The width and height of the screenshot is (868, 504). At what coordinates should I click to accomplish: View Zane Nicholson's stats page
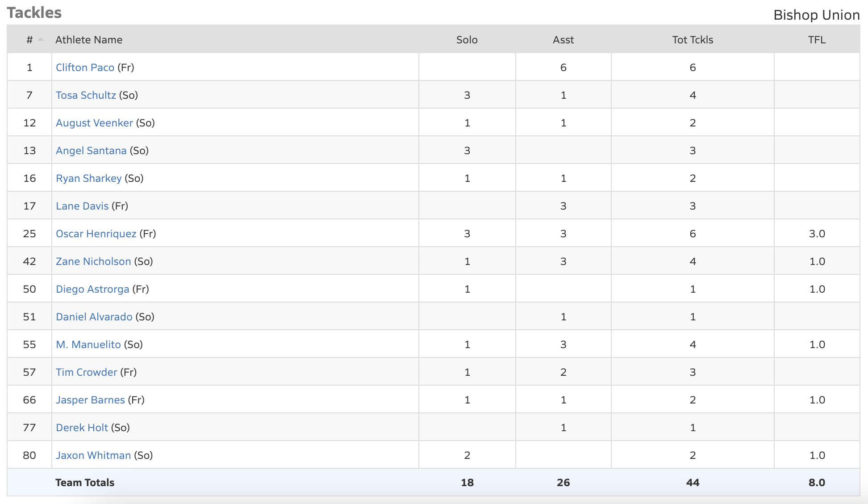pos(93,261)
